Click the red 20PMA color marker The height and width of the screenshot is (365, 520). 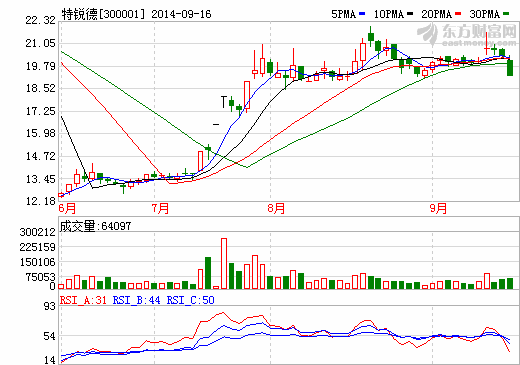[458, 14]
